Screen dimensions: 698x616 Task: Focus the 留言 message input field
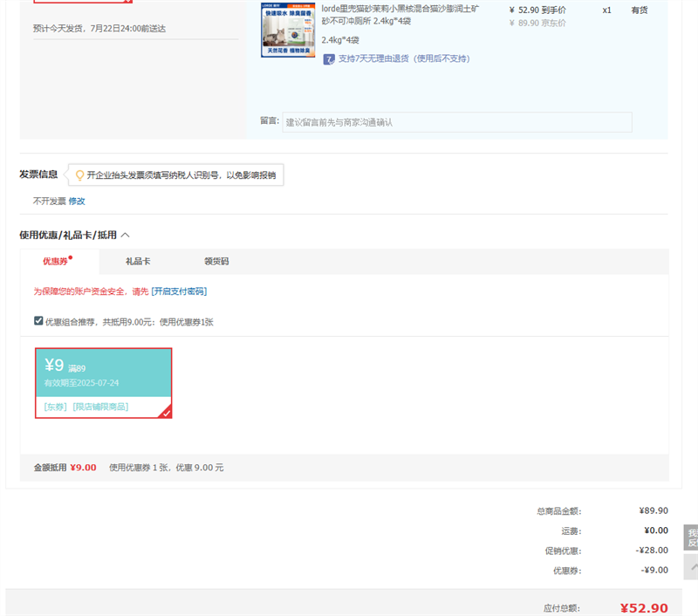pos(456,122)
